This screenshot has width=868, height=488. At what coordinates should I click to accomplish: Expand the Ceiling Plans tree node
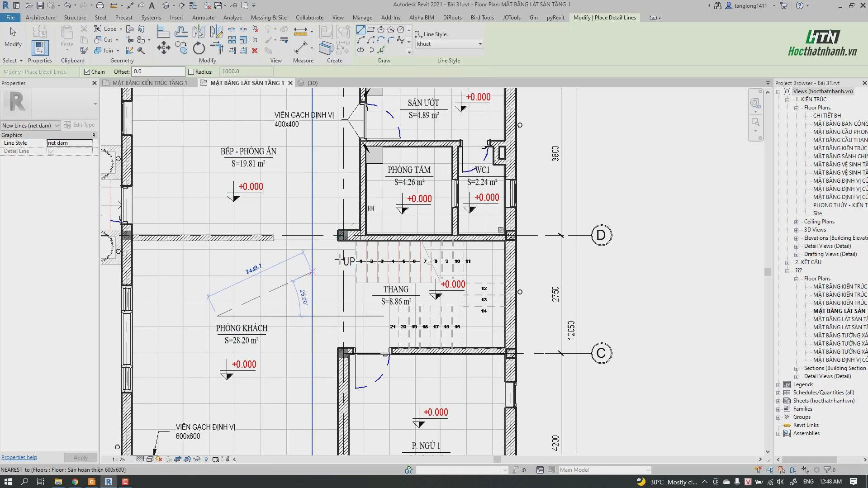796,222
